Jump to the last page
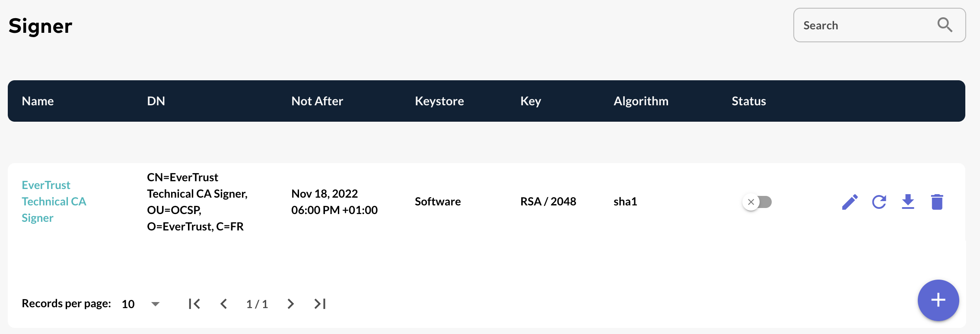The width and height of the screenshot is (980, 334). tap(319, 303)
